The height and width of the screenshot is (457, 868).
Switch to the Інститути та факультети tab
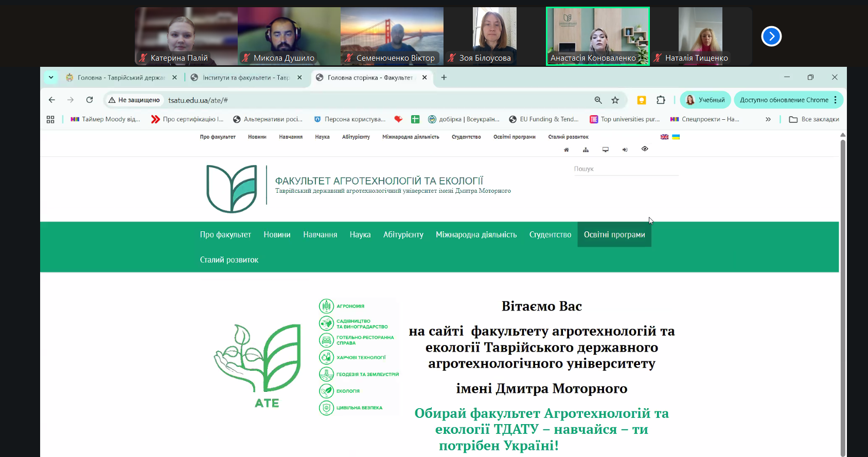click(x=246, y=78)
